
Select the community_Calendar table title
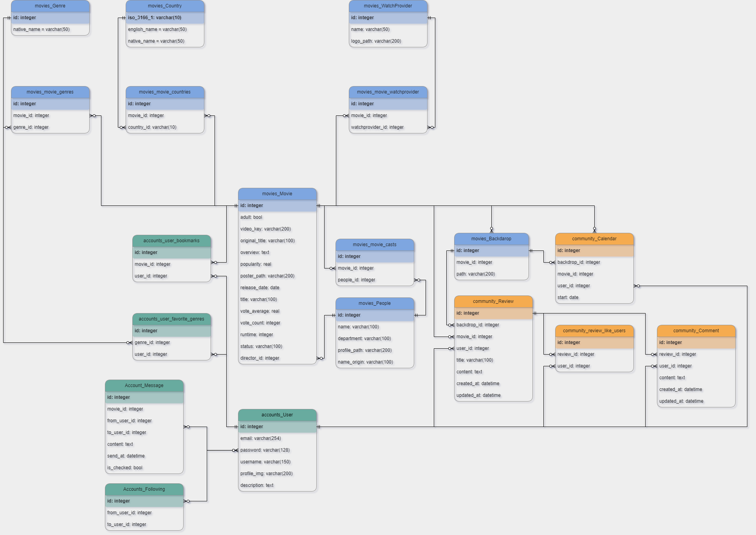click(594, 239)
